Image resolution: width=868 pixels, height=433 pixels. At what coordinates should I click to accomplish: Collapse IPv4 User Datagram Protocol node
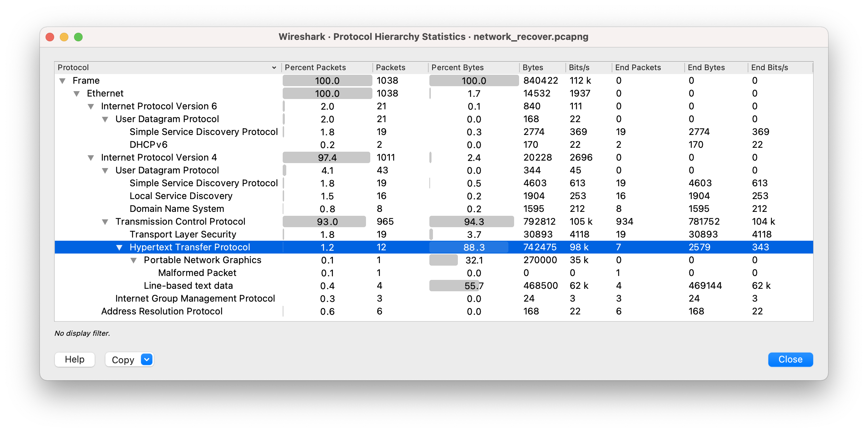[x=105, y=171]
